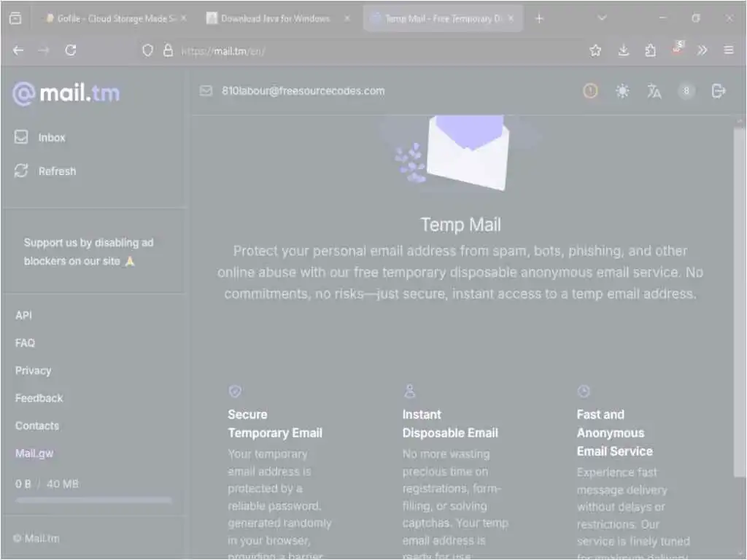Go back to previous page

18,50
